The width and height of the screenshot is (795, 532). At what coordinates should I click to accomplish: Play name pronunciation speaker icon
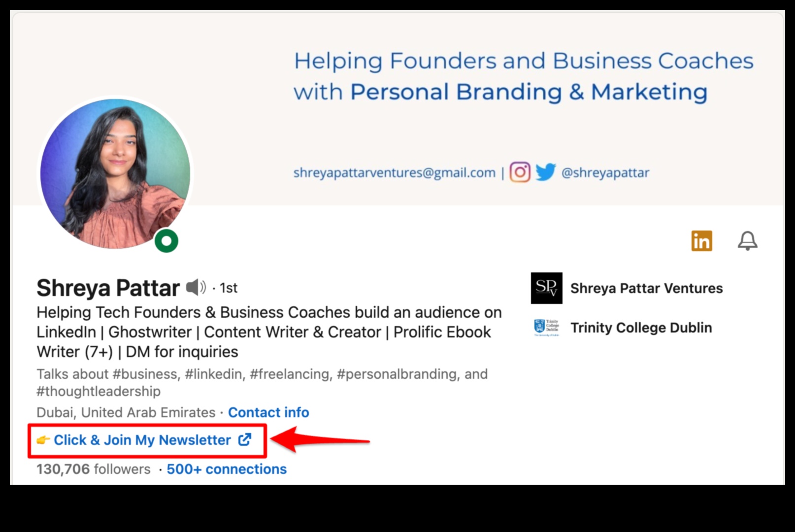pos(196,287)
